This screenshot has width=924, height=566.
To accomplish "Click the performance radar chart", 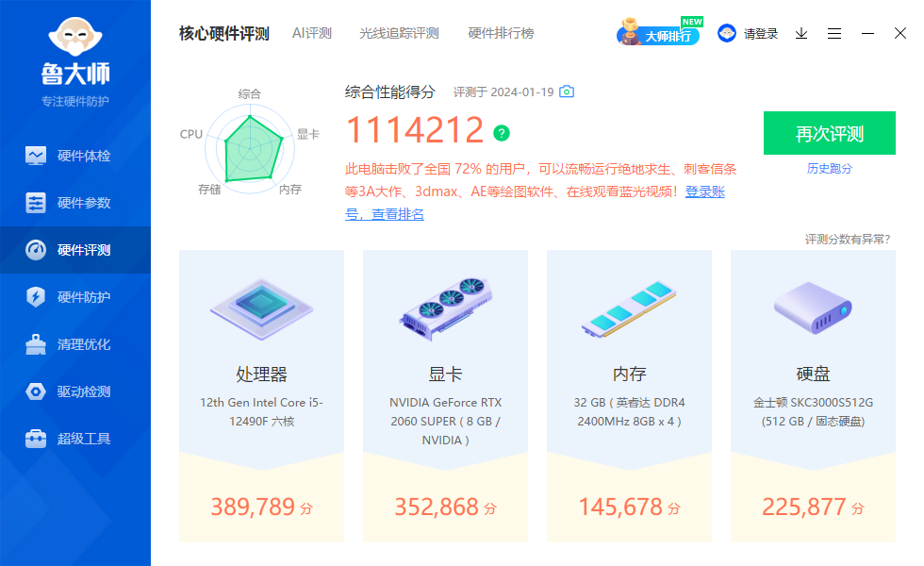I will (x=250, y=149).
